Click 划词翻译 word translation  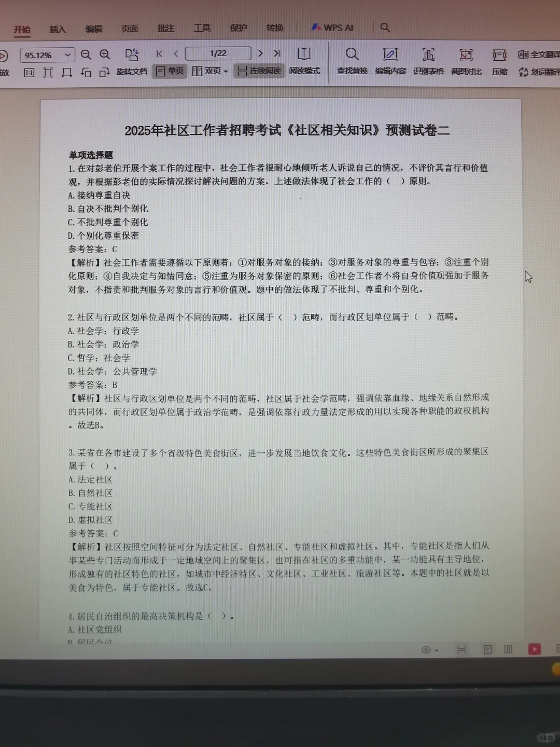point(539,72)
